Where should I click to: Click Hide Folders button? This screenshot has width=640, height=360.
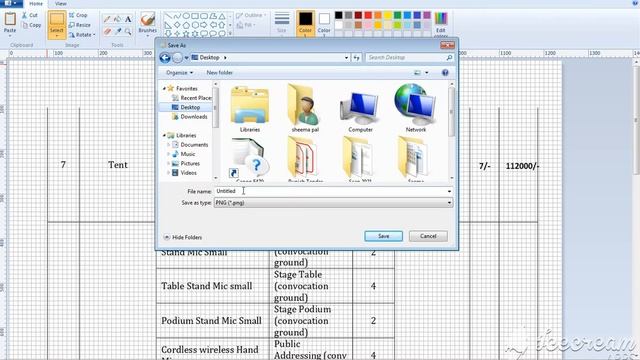[182, 238]
